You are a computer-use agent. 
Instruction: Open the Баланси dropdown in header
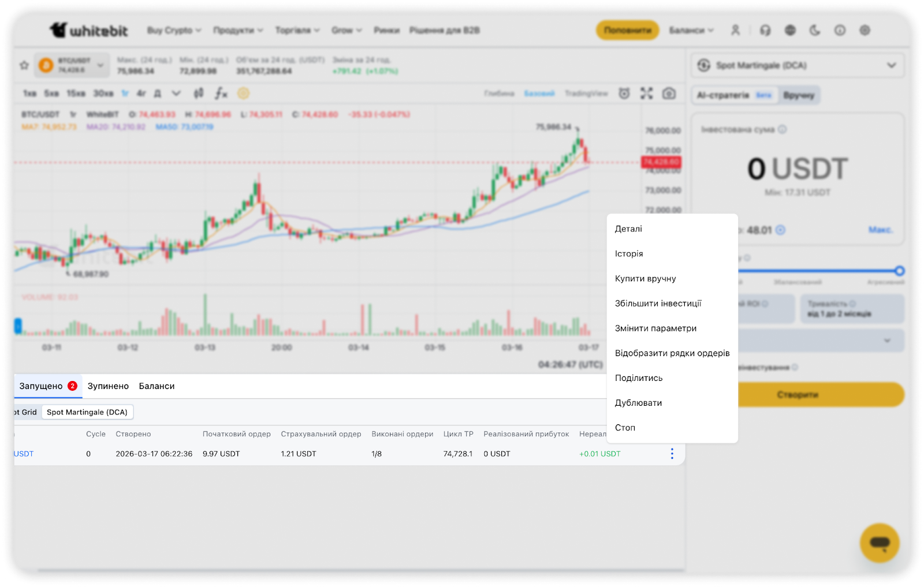[691, 30]
